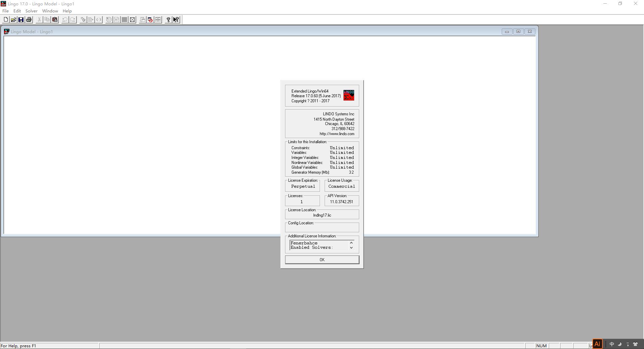The image size is (644, 349).
Task: Click the Match Parenthesis toolbar icon
Action: (x=99, y=20)
